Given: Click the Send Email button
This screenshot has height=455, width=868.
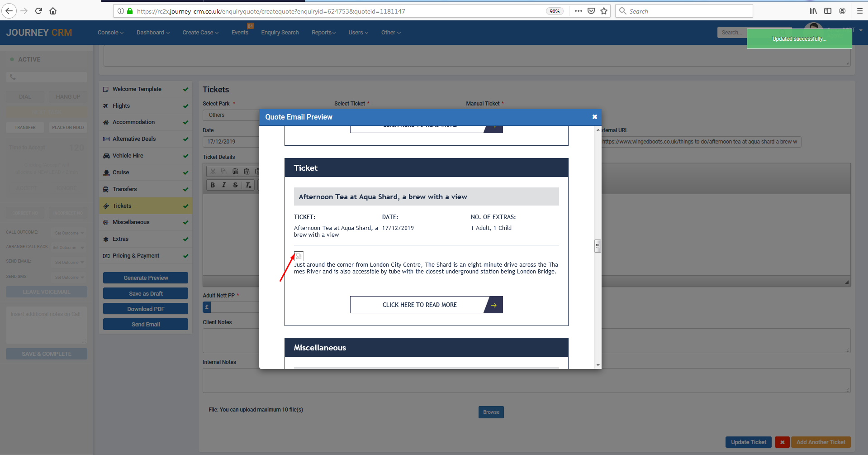Looking at the screenshot, I should point(146,325).
